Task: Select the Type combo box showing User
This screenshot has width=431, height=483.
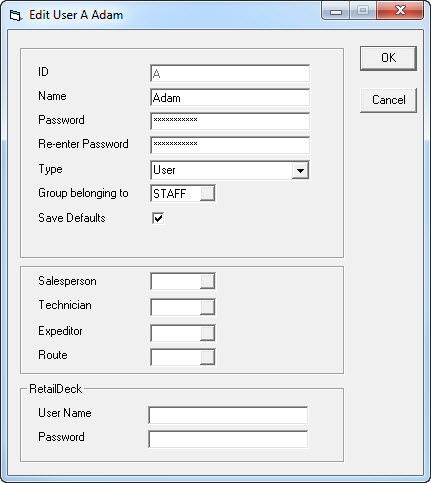Action: (230, 170)
